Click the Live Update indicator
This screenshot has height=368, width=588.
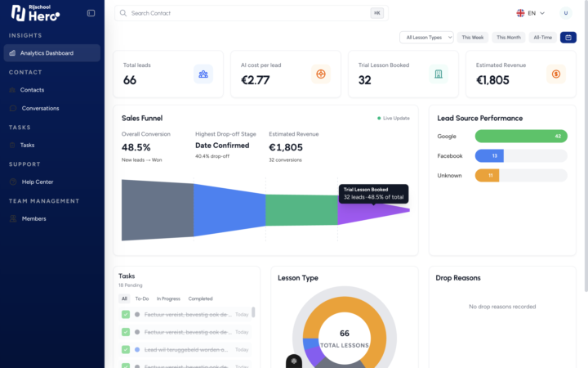pos(394,119)
